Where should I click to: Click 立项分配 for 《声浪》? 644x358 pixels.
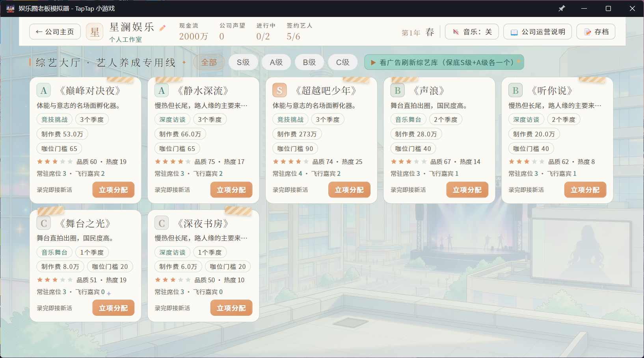[x=467, y=190]
